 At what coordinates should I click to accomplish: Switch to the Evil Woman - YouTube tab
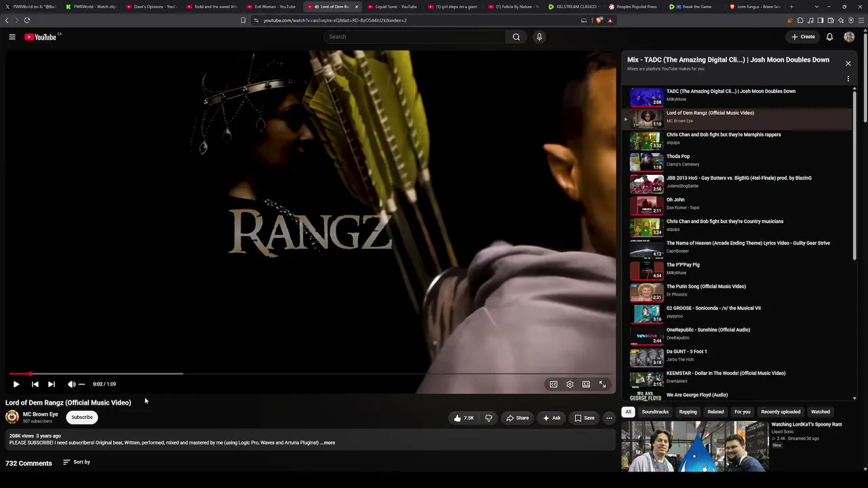[x=273, y=7]
